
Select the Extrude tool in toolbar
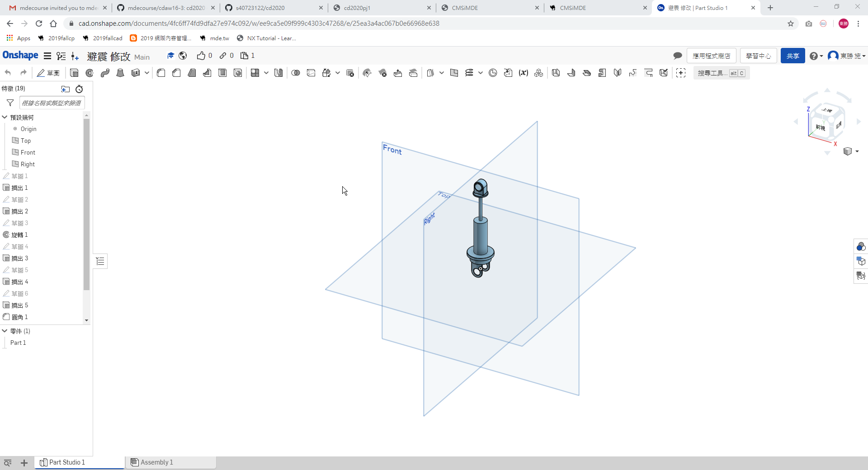click(x=74, y=73)
